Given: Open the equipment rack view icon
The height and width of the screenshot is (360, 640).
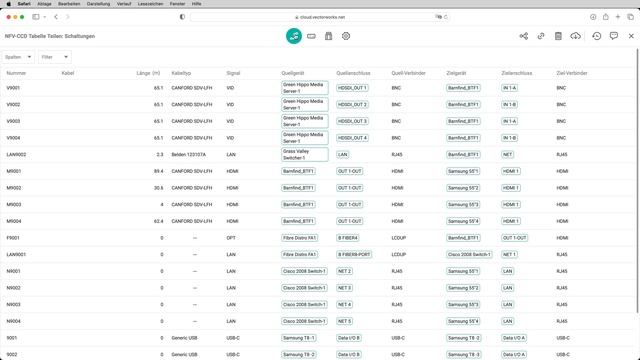Looking at the screenshot, I should pyautogui.click(x=328, y=36).
